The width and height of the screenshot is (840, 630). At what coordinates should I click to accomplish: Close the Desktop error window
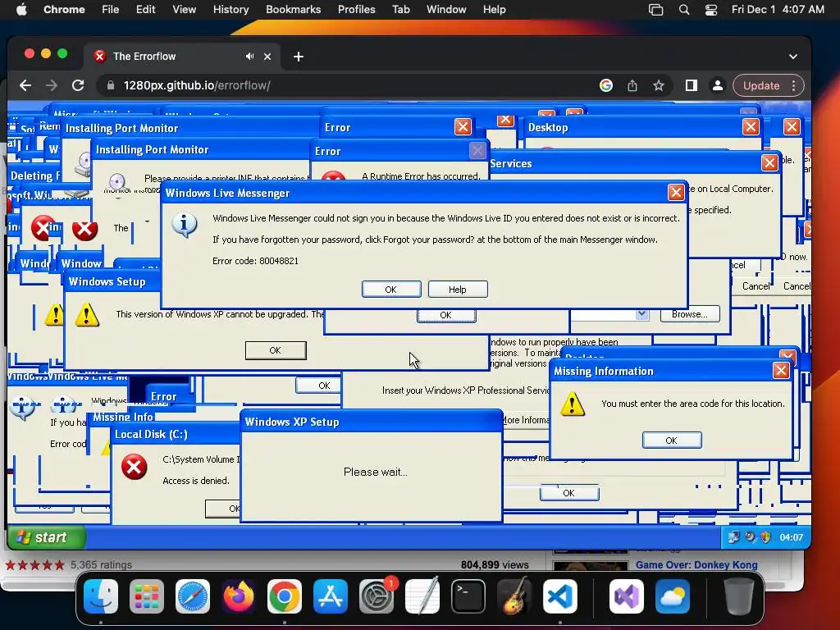pos(751,127)
